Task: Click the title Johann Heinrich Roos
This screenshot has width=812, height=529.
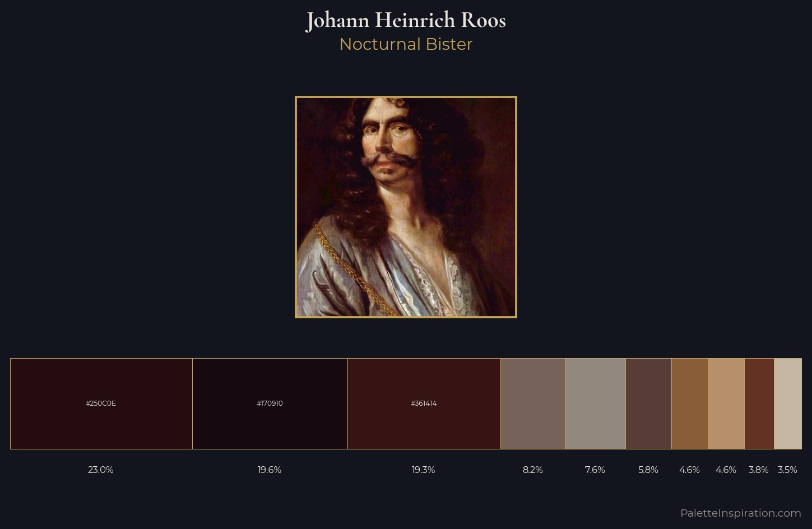Action: tap(406, 21)
